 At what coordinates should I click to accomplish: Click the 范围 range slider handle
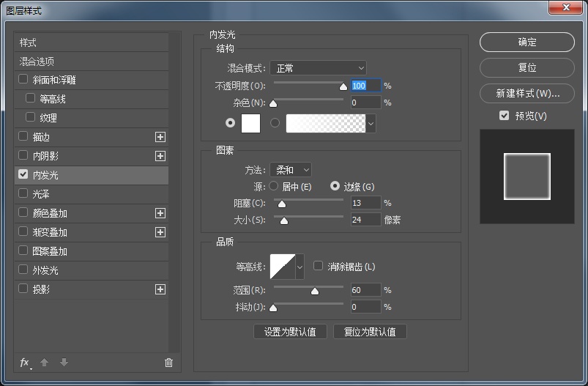315,291
